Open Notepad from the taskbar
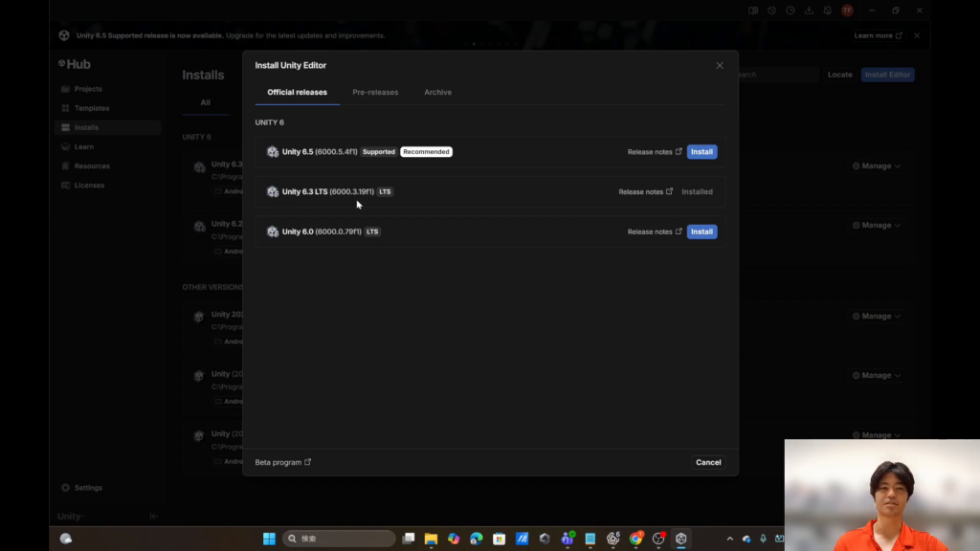This screenshot has height=551, width=980. pos(590,539)
